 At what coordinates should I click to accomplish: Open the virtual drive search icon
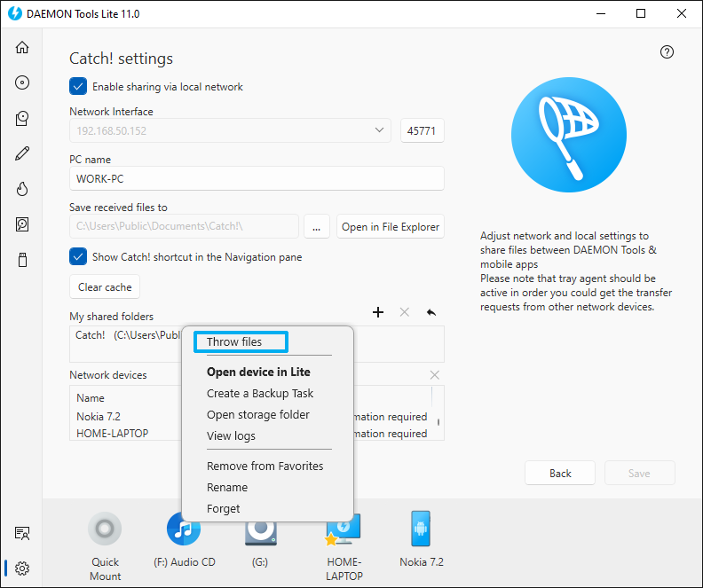click(22, 224)
